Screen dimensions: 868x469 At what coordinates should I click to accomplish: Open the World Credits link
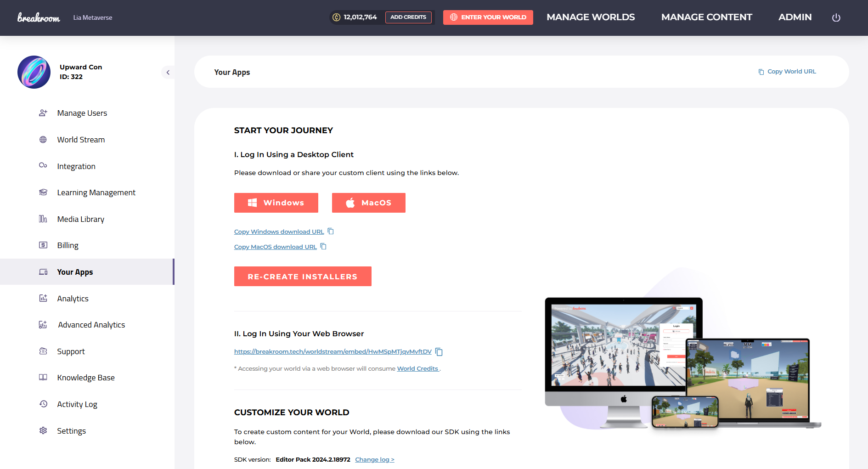point(418,368)
